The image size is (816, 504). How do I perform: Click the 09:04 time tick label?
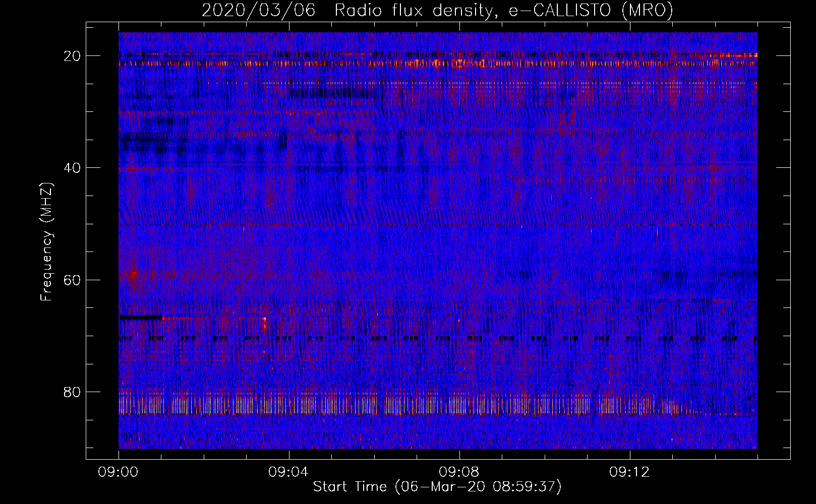pos(289,472)
